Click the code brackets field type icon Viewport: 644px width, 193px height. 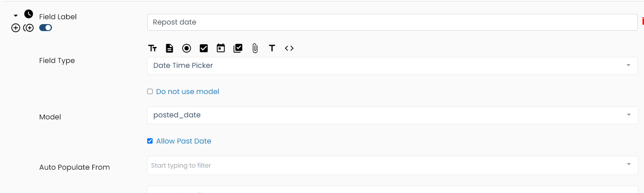[289, 48]
